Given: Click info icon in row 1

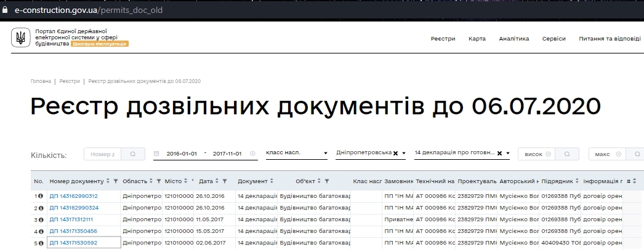Looking at the screenshot, I should click(x=41, y=196).
